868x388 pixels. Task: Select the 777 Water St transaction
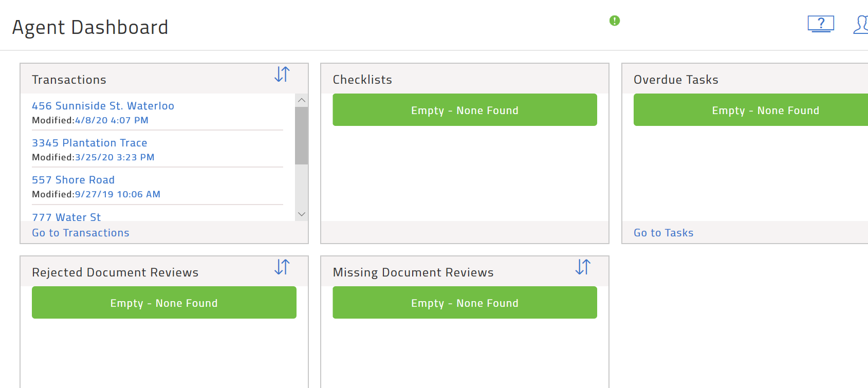(x=66, y=217)
